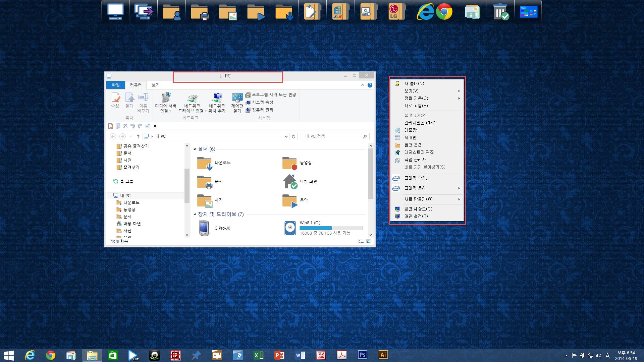Screen dimensions: 644x362
Task: Open 네트워크 드라이브 연결 dropdown
Action: click(x=192, y=103)
